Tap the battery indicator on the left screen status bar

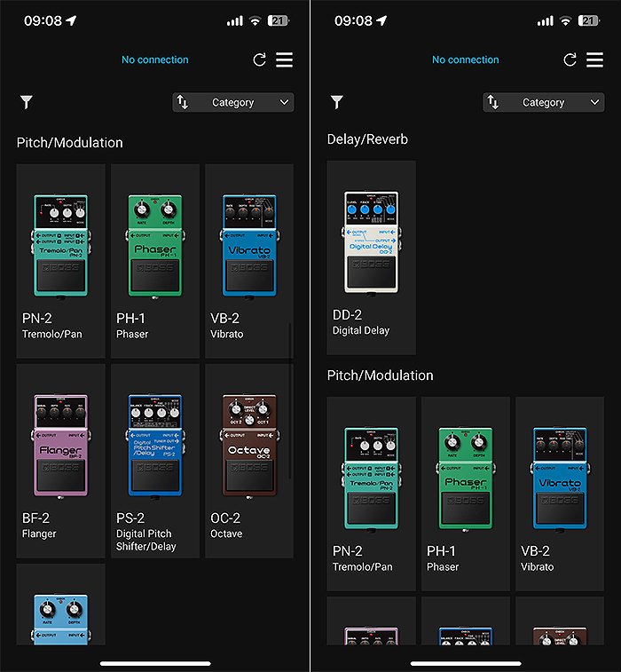pos(279,20)
